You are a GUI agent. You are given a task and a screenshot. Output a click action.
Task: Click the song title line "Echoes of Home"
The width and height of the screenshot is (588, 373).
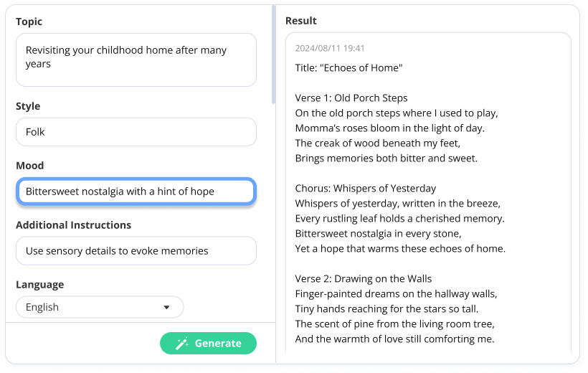[348, 68]
